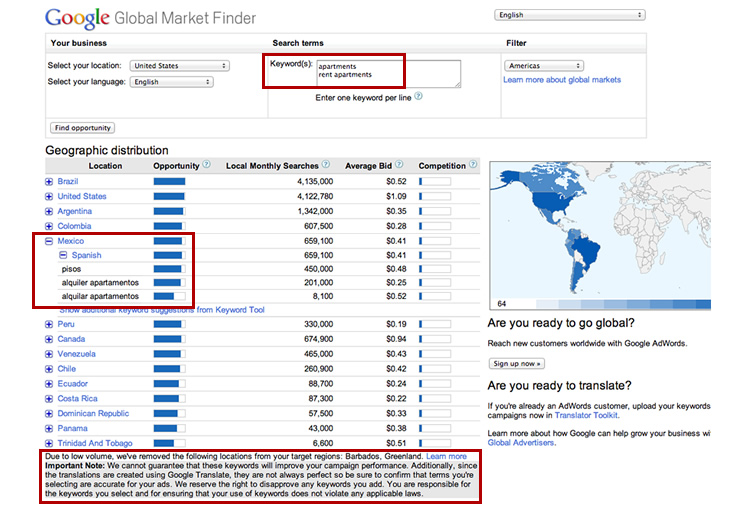Click the Location column header

(105, 166)
